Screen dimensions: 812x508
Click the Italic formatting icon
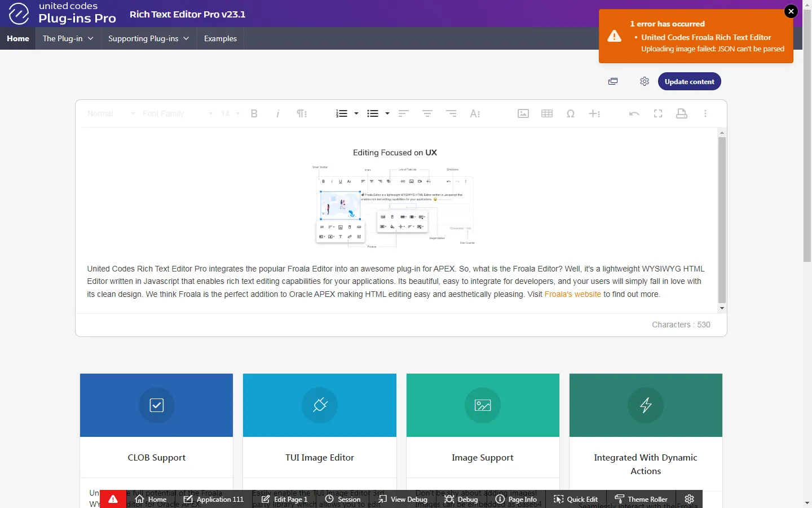point(277,113)
